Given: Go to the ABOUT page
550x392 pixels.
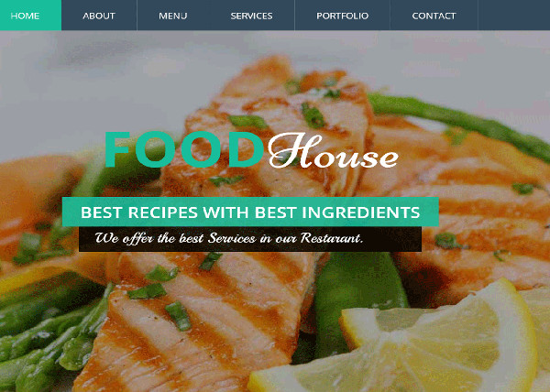Looking at the screenshot, I should coord(99,16).
